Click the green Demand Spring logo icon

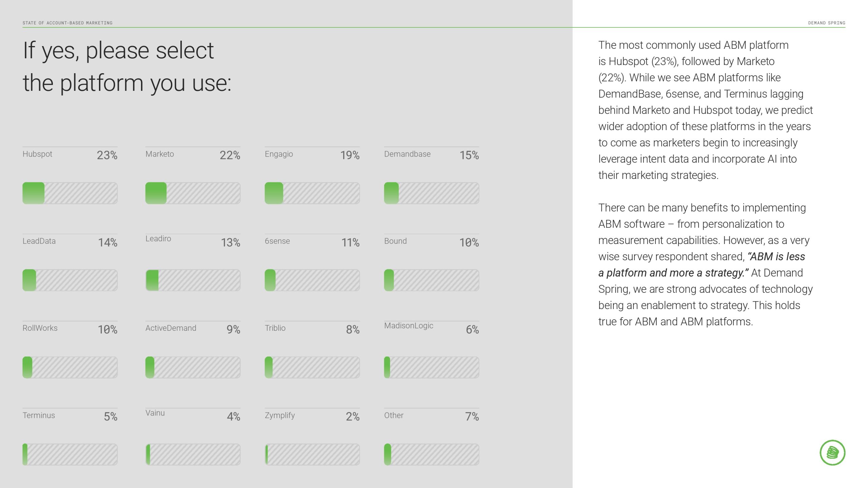pyautogui.click(x=832, y=452)
